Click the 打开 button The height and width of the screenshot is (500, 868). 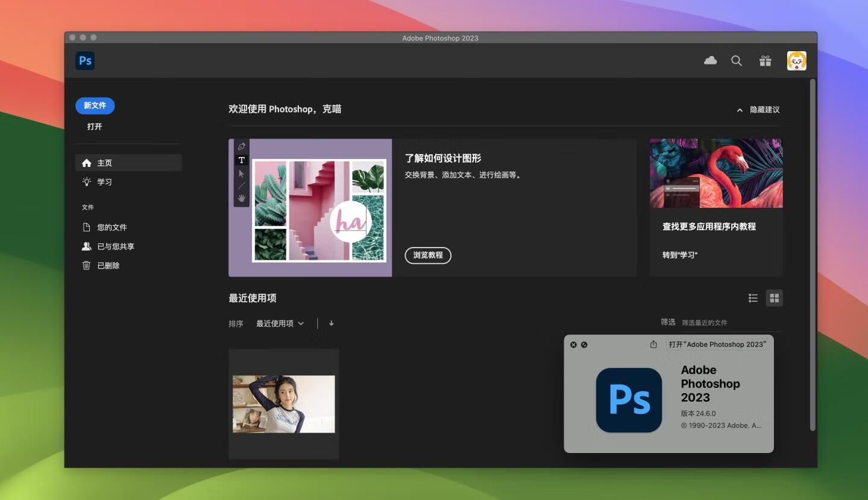coord(95,127)
